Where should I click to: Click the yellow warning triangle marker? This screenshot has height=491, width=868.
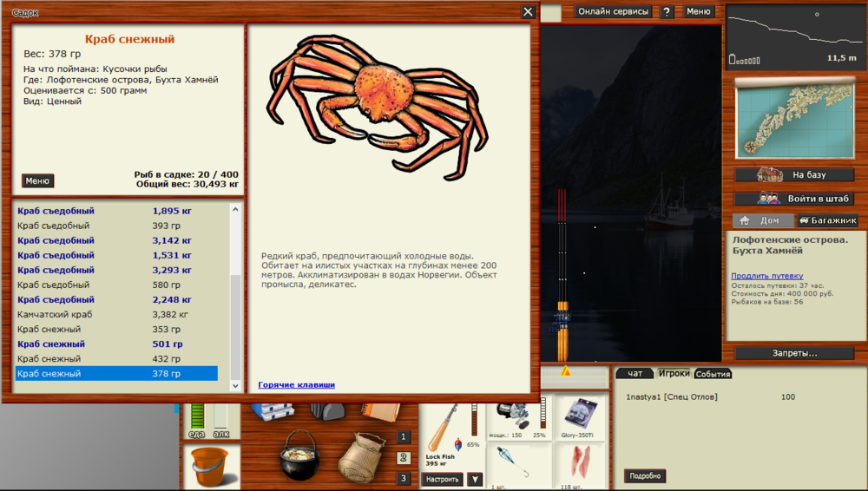point(565,371)
